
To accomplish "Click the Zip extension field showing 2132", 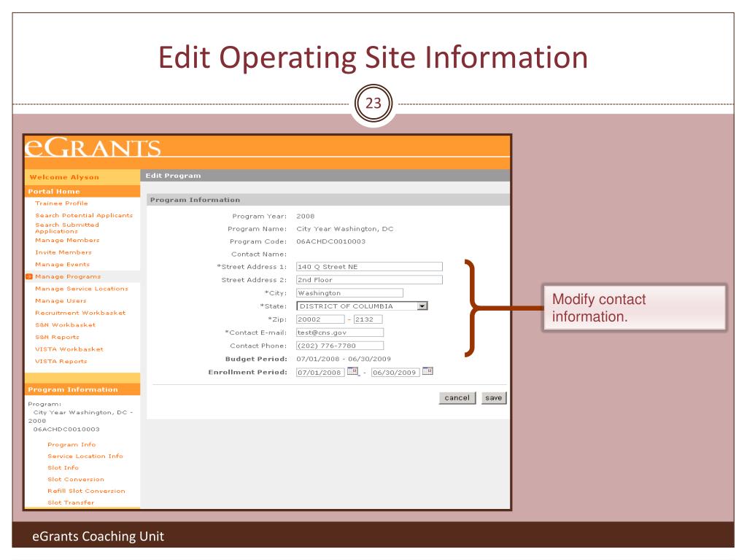I will coord(368,319).
